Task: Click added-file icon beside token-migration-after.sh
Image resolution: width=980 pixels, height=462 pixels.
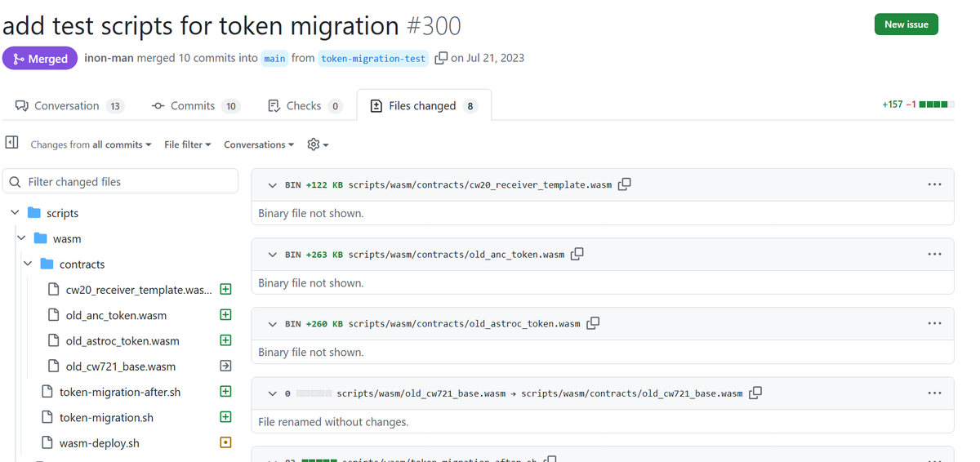Action: (226, 391)
